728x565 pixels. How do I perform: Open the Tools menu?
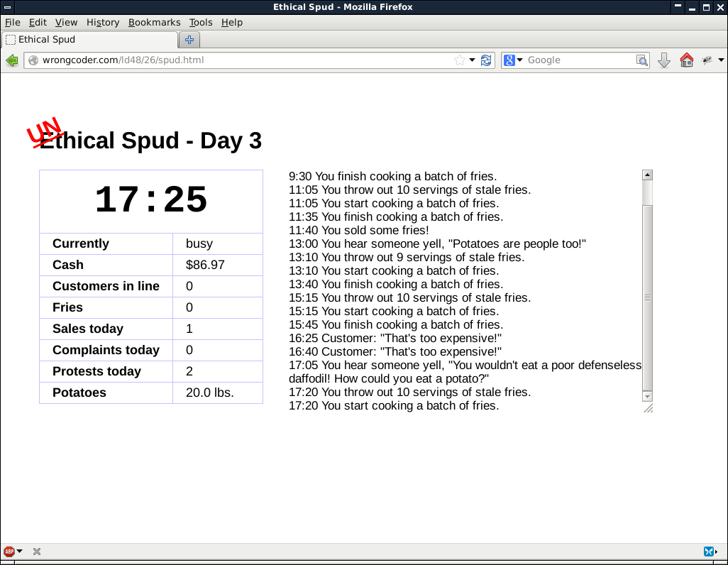(x=201, y=22)
